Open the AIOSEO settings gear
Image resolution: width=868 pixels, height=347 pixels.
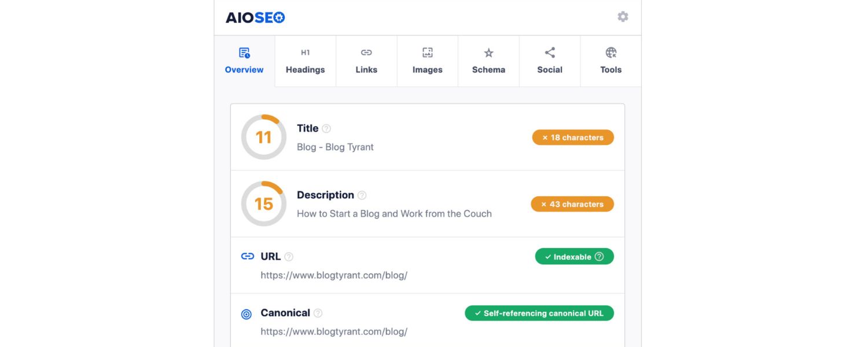click(x=623, y=17)
